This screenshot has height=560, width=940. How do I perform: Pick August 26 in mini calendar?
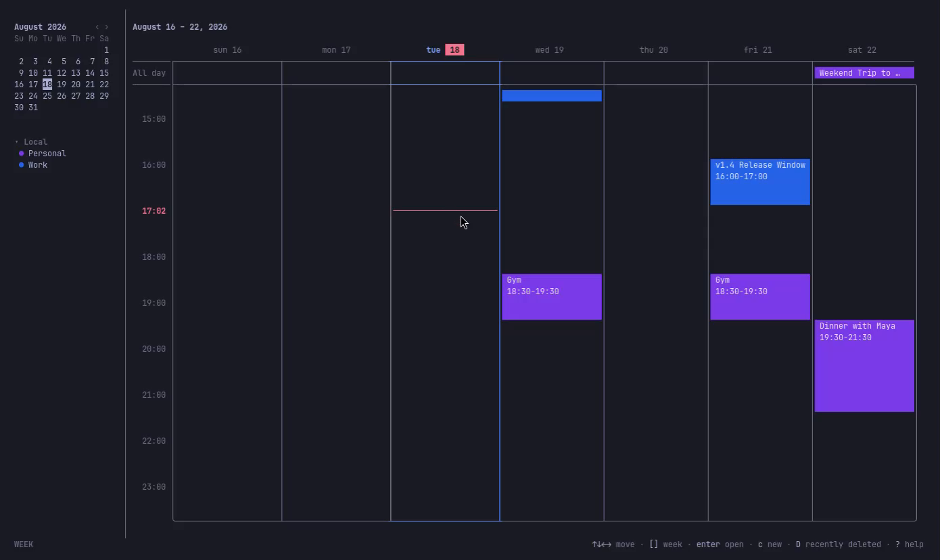[x=62, y=96]
